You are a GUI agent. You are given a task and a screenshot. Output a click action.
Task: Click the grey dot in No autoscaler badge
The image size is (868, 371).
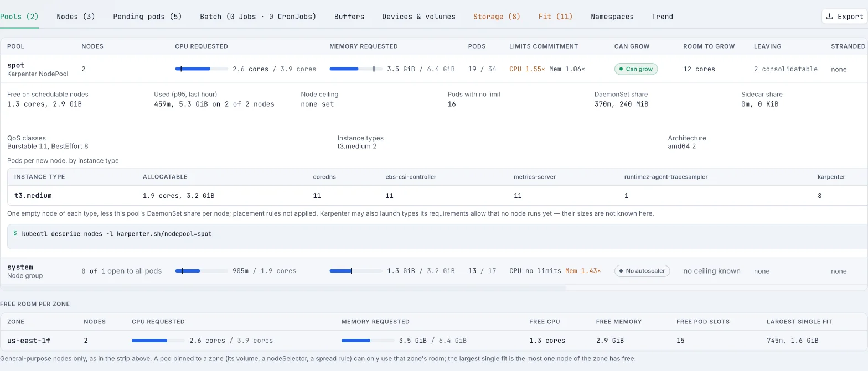tap(621, 271)
